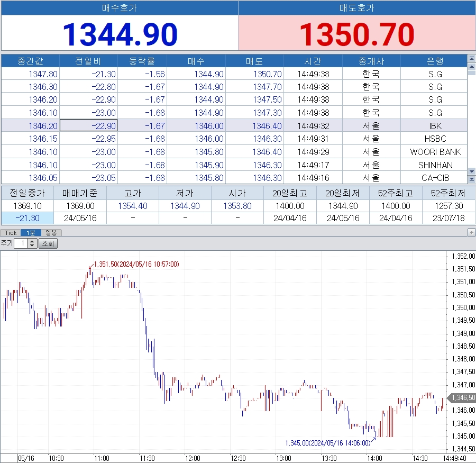Viewport: 476px width, 463px height.
Task: Click scroll-down arrow in quote table scrollbar
Action: point(471,171)
